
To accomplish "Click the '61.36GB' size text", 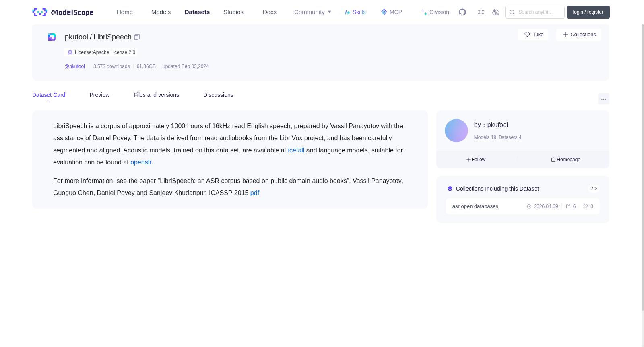I will (x=146, y=66).
